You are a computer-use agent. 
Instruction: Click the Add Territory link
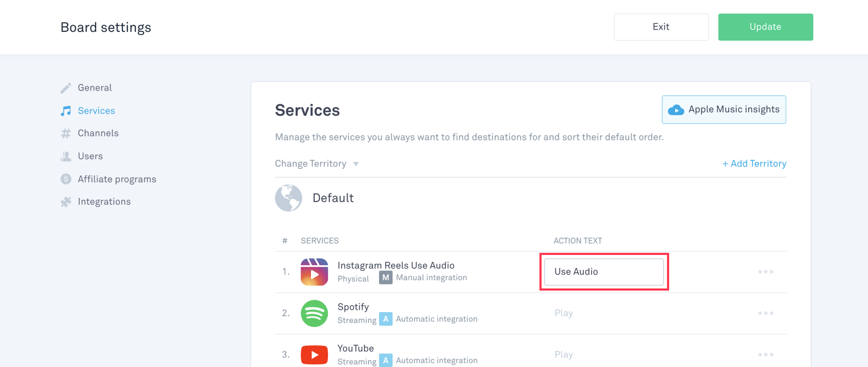tap(754, 164)
